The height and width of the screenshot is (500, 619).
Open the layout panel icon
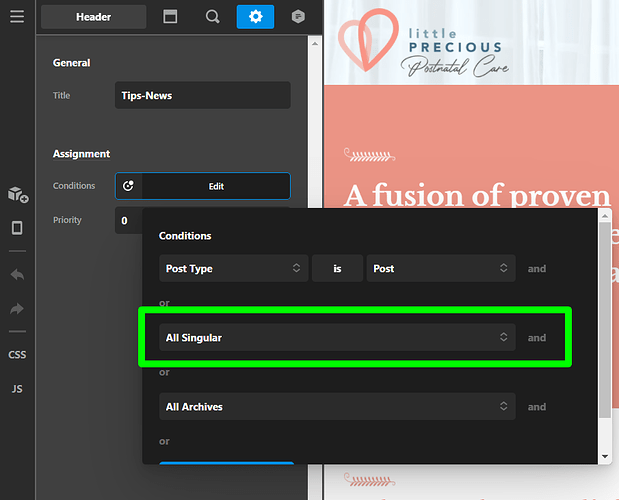tap(170, 17)
